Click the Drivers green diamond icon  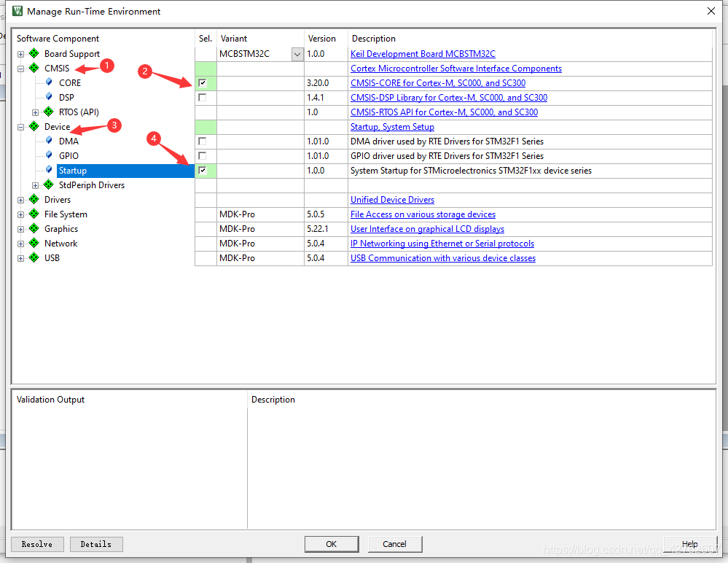tap(34, 199)
